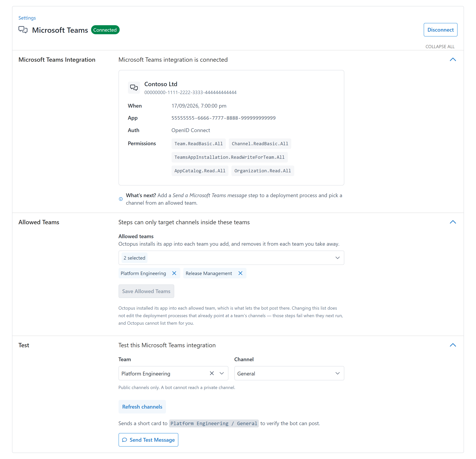The image size is (476, 459).
Task: Click the Microsoft Teams page title
Action: click(60, 30)
